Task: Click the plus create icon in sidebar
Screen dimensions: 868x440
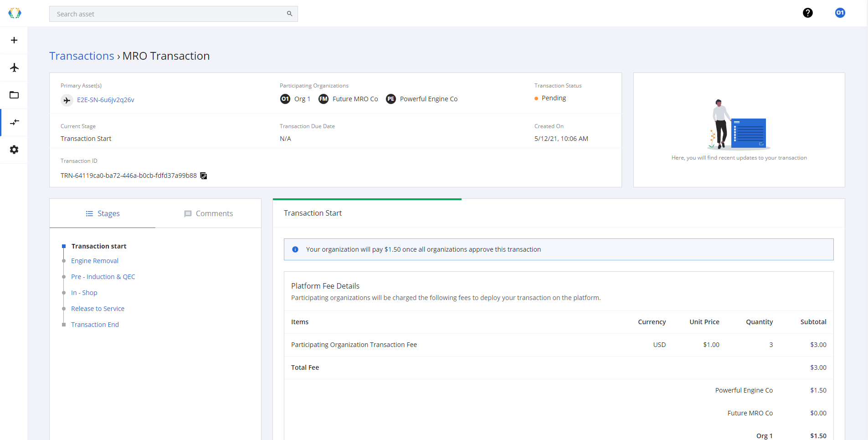Action: [14, 40]
